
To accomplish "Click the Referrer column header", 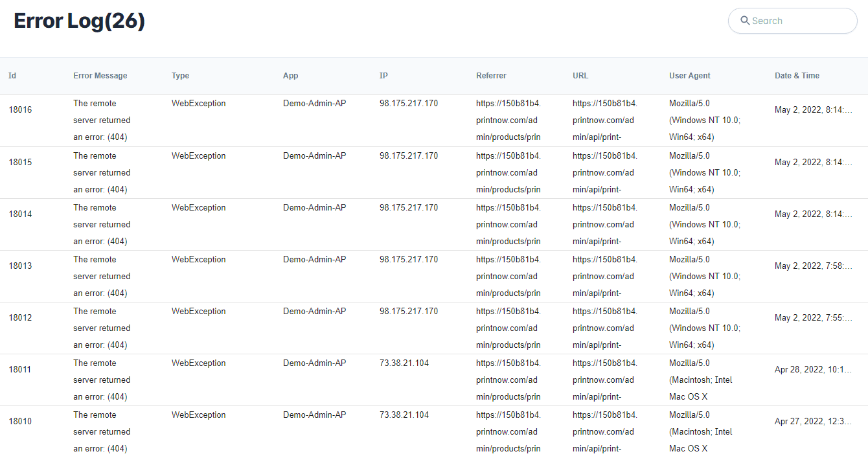I will [x=491, y=76].
